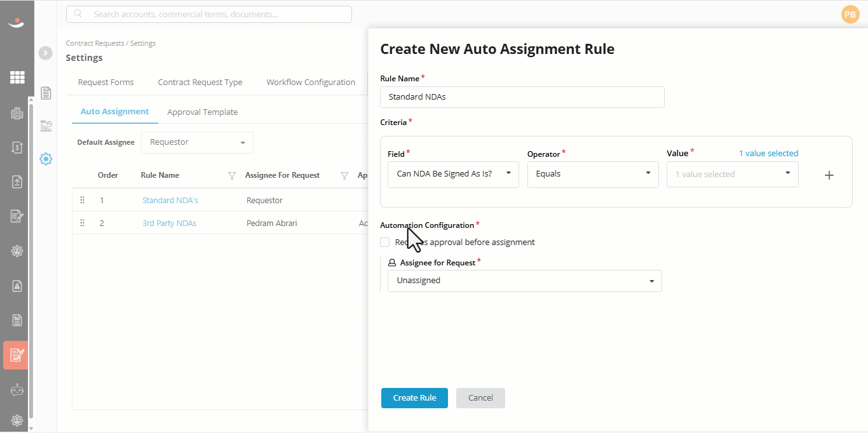
Task: Grab drag handle of Standard NDA's row
Action: 82,200
